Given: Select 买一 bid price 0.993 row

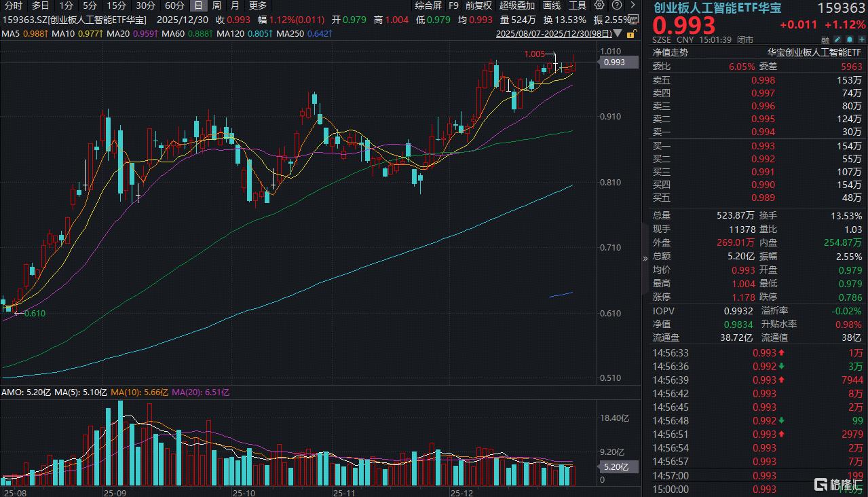Looking at the screenshot, I should (x=757, y=147).
